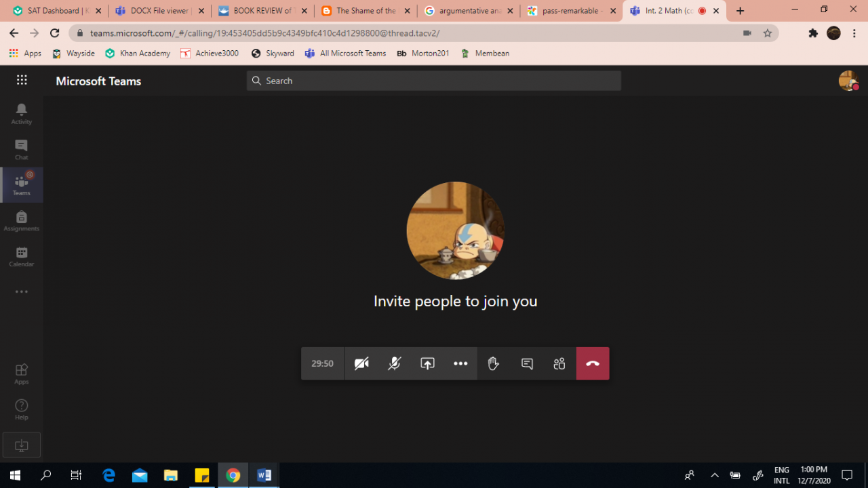The width and height of the screenshot is (868, 488).
Task: Open Teams Help
Action: (x=22, y=409)
